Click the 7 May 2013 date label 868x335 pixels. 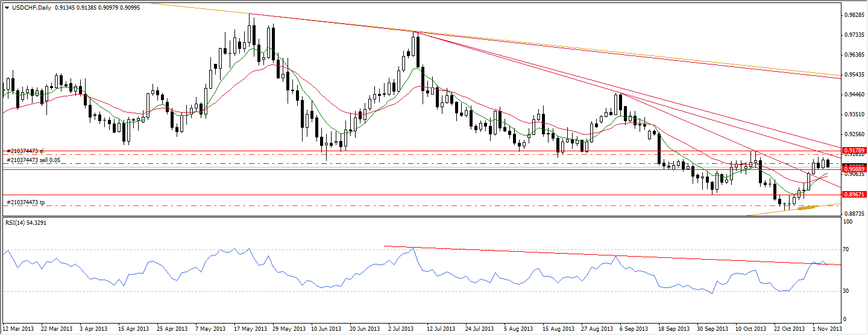(x=212, y=329)
